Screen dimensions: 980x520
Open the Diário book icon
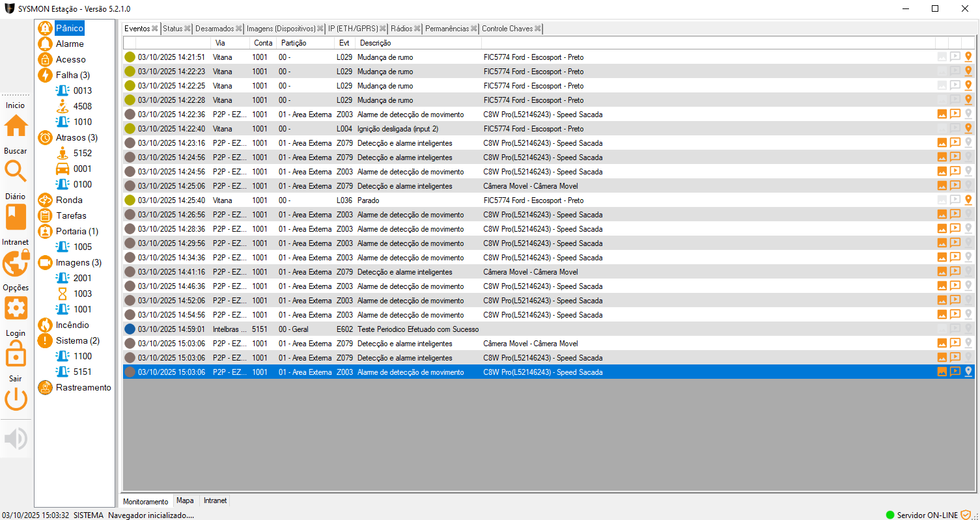coord(16,217)
